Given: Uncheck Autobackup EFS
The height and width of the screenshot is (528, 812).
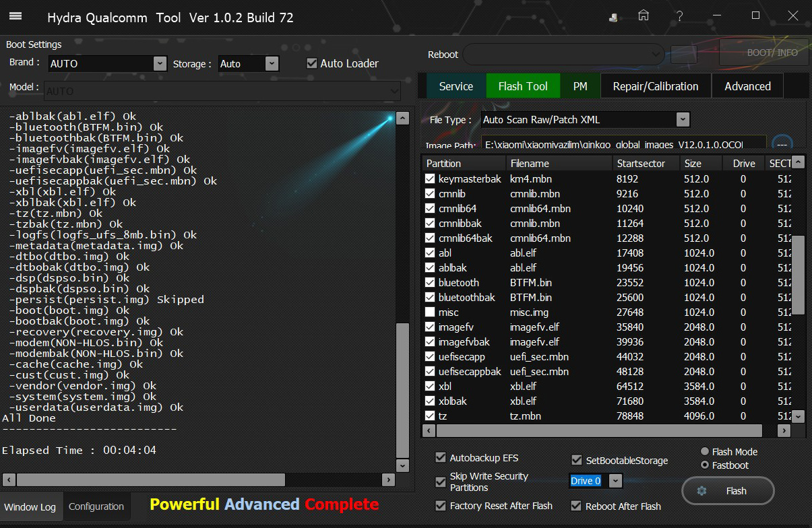Looking at the screenshot, I should [x=441, y=458].
